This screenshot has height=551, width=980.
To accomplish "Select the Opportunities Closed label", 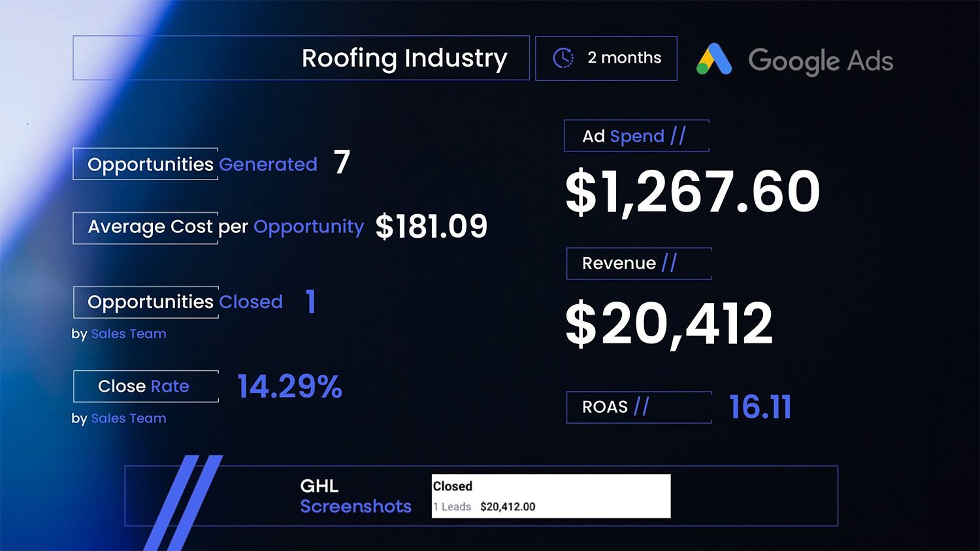I will [x=185, y=302].
